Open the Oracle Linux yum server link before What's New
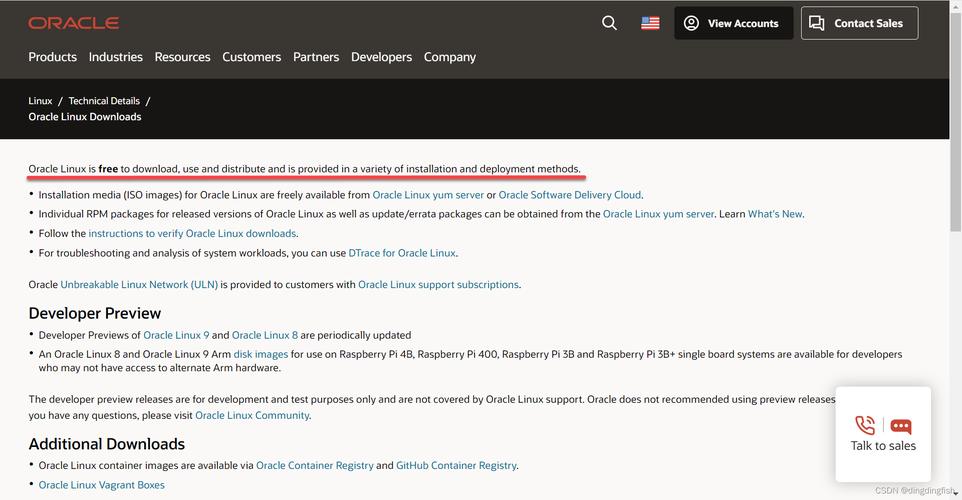The height and width of the screenshot is (500, 962). pyautogui.click(x=658, y=214)
